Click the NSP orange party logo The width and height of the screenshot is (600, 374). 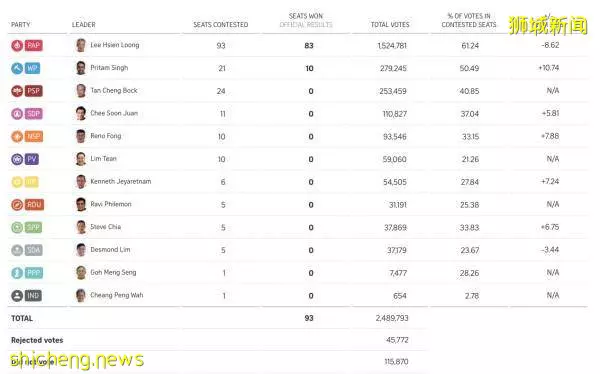tap(17, 137)
